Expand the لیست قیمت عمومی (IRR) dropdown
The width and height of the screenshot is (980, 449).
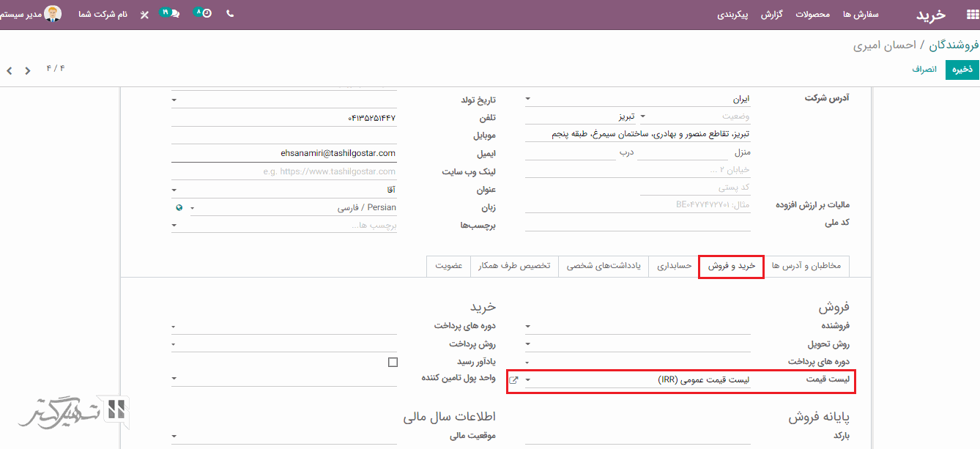528,380
